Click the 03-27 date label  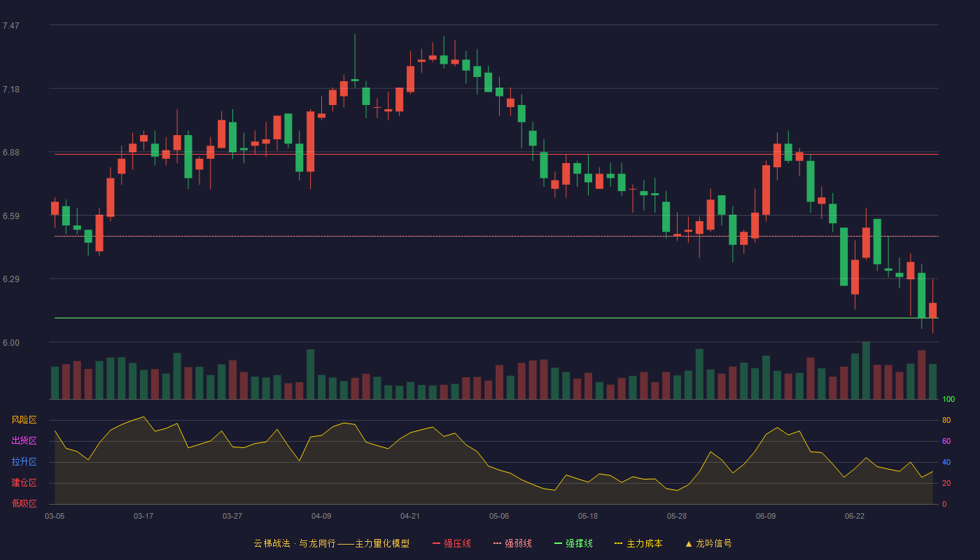click(232, 516)
